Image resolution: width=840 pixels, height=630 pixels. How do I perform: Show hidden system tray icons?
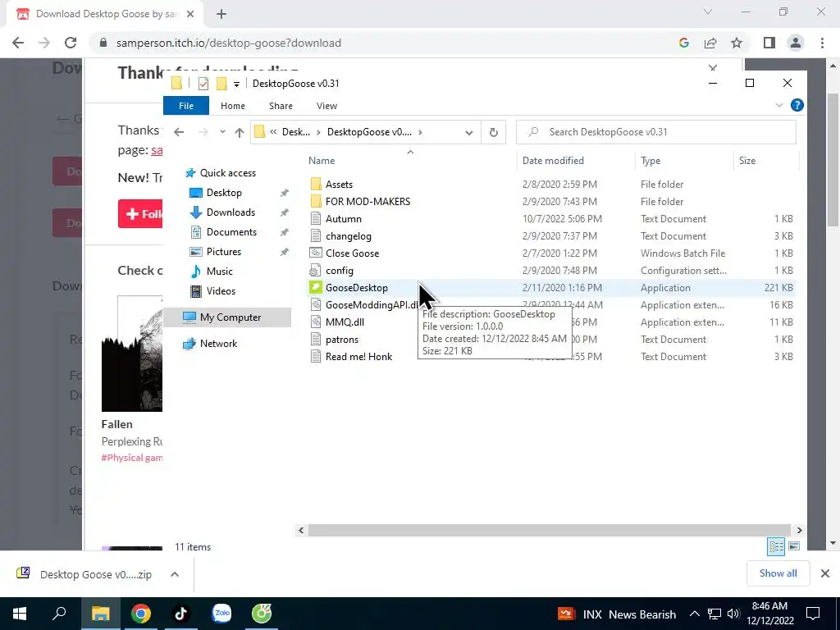(694, 614)
